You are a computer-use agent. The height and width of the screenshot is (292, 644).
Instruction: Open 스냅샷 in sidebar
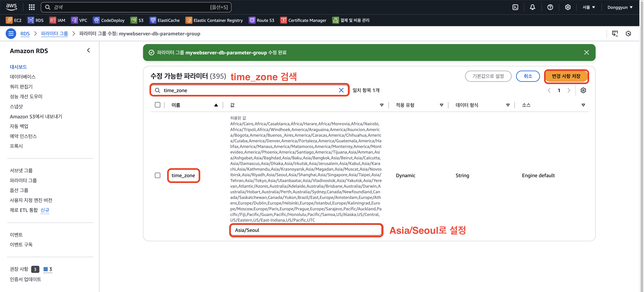click(x=16, y=106)
